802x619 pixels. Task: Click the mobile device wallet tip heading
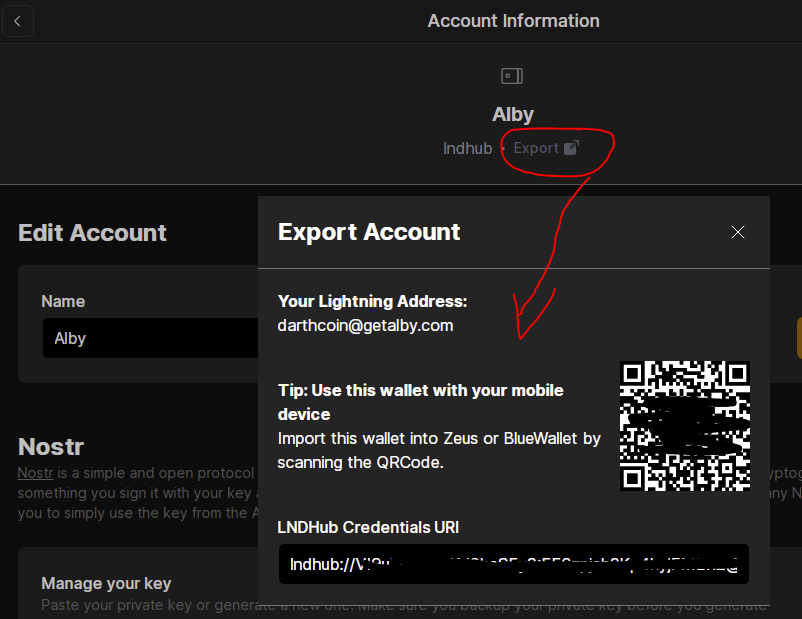pyautogui.click(x=420, y=402)
